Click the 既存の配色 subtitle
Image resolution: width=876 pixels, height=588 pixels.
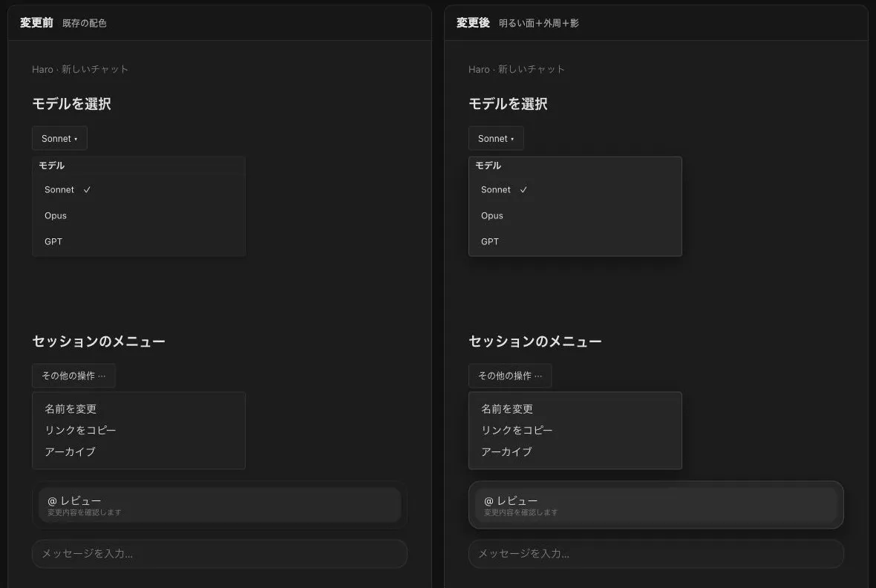85,24
